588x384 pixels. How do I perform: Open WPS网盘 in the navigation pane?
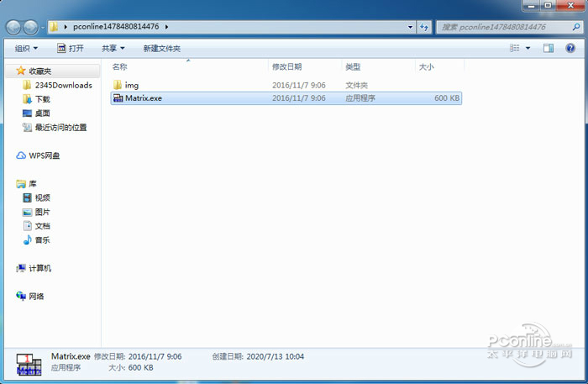point(45,155)
